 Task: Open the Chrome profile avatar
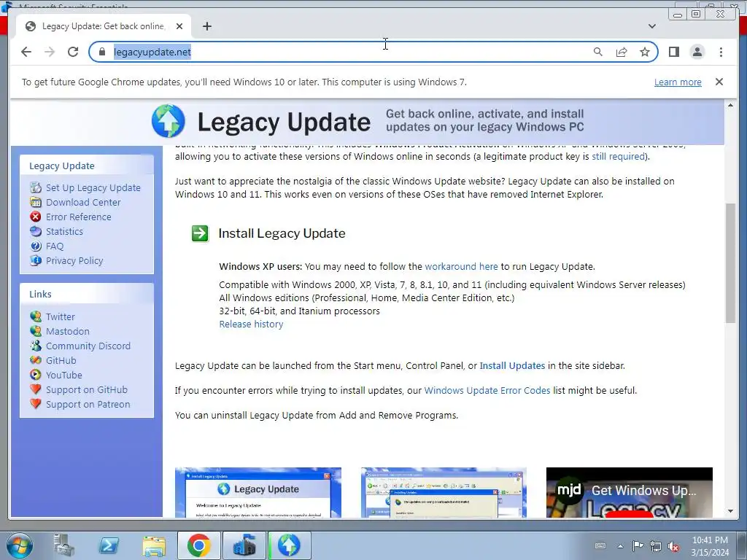click(x=697, y=52)
